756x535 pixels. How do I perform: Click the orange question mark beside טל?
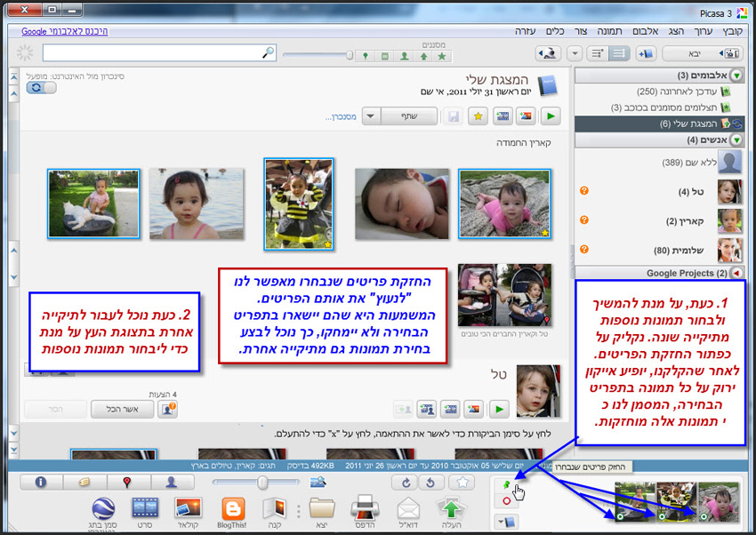pyautogui.click(x=583, y=191)
